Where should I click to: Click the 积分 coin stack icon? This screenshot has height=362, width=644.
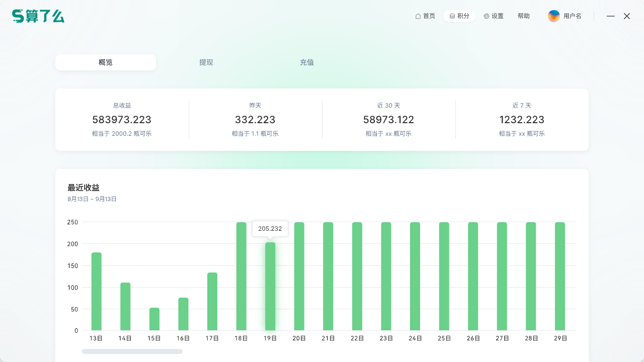[x=452, y=16]
